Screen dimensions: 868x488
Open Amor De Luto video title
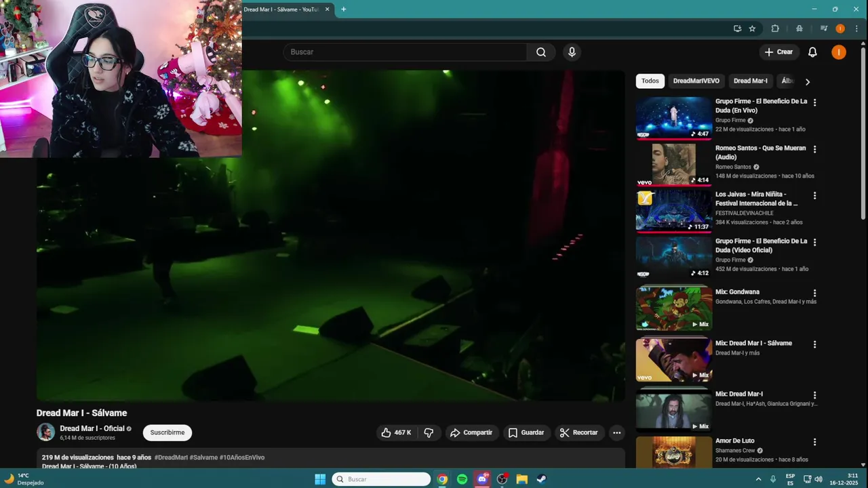735,441
